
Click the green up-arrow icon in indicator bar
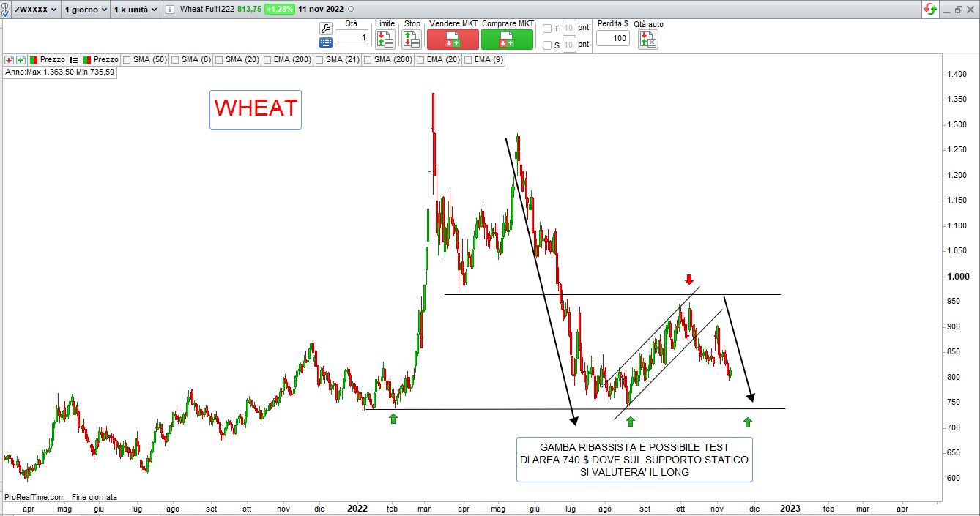[21, 59]
